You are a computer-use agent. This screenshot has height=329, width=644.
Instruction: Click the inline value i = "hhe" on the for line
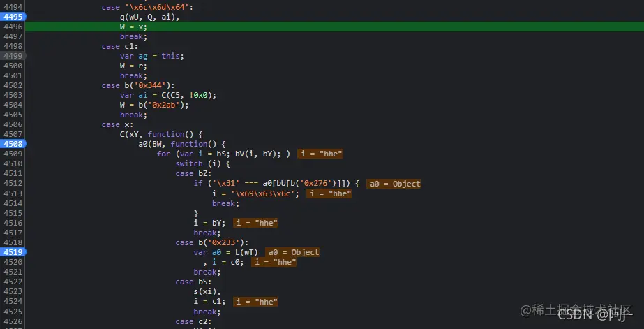tap(320, 154)
